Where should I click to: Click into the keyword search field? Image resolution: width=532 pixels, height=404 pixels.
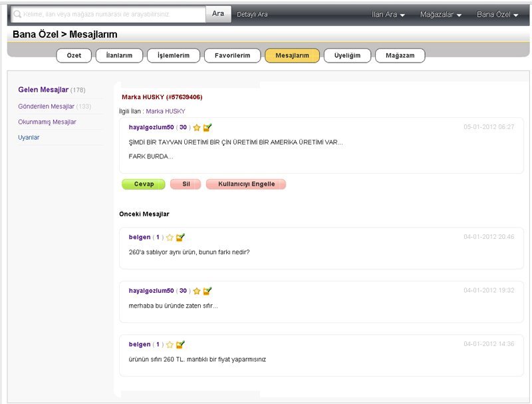point(110,14)
